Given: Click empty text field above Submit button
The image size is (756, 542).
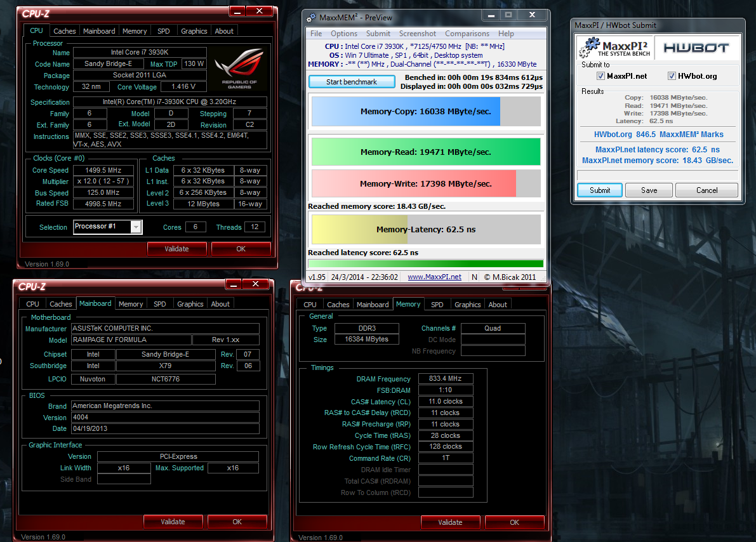Looking at the screenshot, I should [658, 175].
